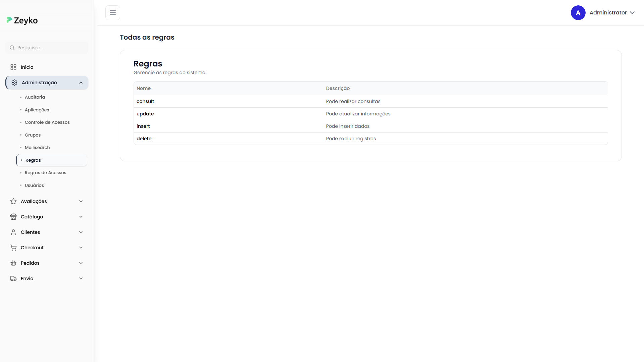Click the Envio truck icon
Image resolution: width=644 pixels, height=362 pixels.
13,278
